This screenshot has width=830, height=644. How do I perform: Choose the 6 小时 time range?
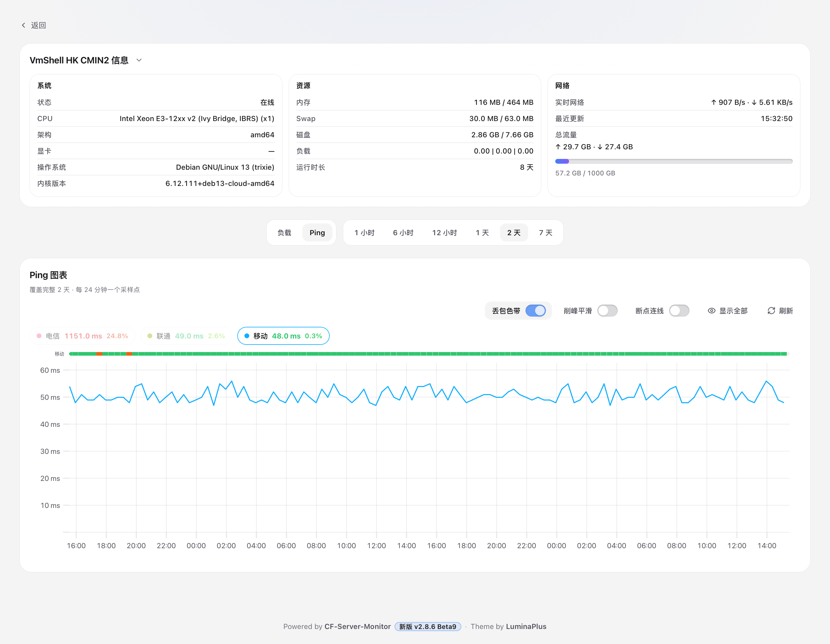tap(403, 232)
